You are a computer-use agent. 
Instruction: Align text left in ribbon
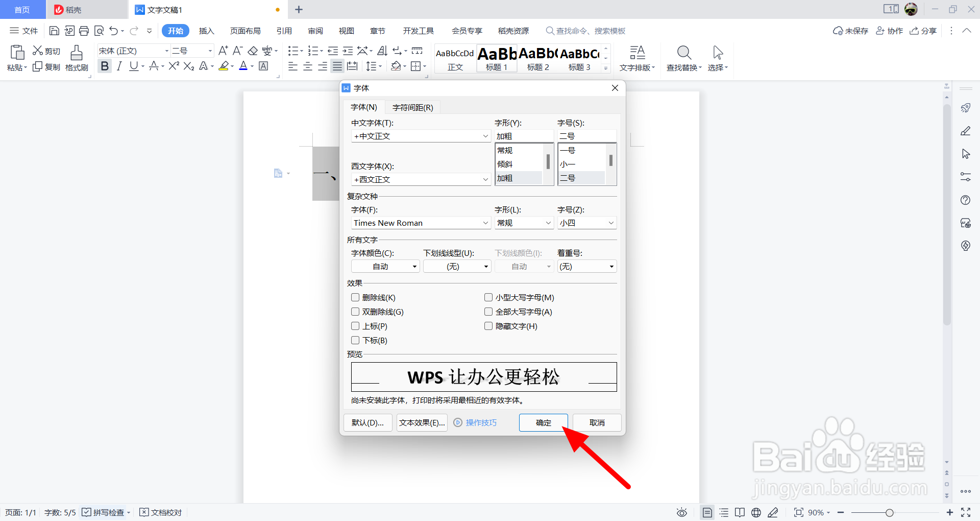(x=293, y=66)
